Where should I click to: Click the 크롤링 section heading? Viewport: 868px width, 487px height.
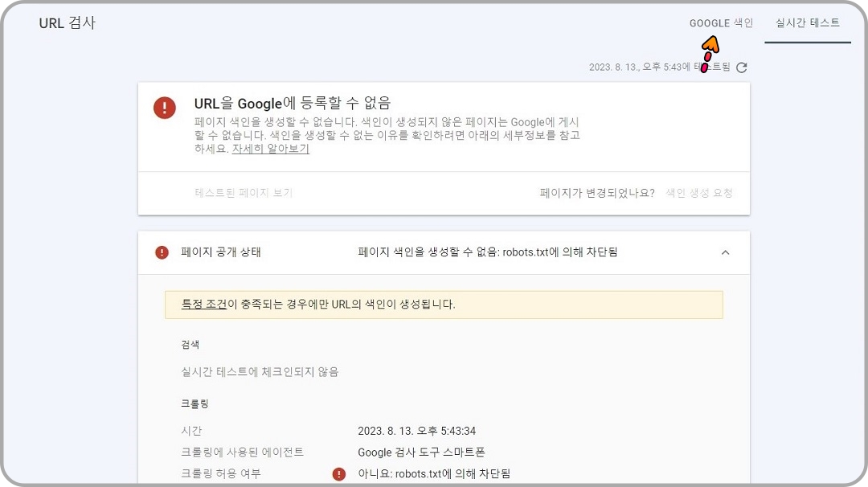(194, 403)
